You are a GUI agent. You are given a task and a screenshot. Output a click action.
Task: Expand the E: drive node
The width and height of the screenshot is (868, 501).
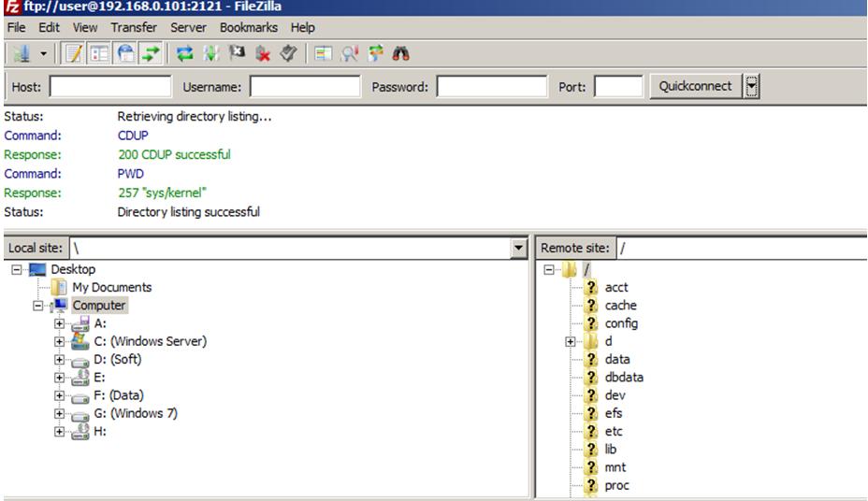click(59, 378)
